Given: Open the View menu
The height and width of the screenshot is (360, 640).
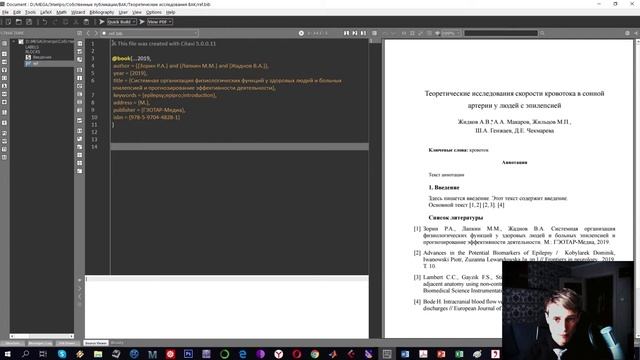Looking at the screenshot, I should coord(137,12).
